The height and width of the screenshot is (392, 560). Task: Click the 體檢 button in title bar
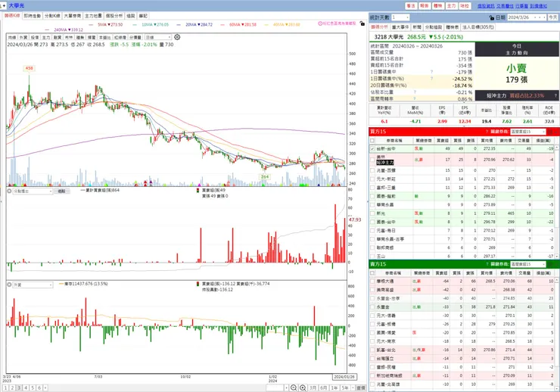pos(438,6)
